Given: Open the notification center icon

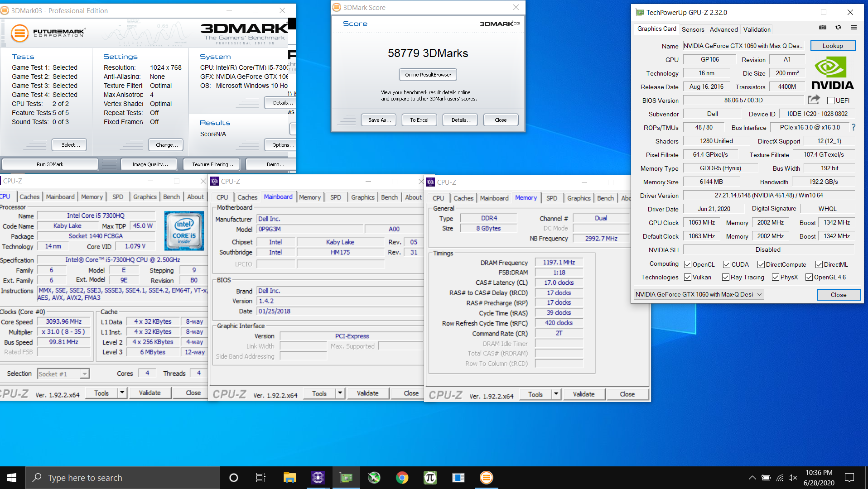Looking at the screenshot, I should (x=849, y=478).
